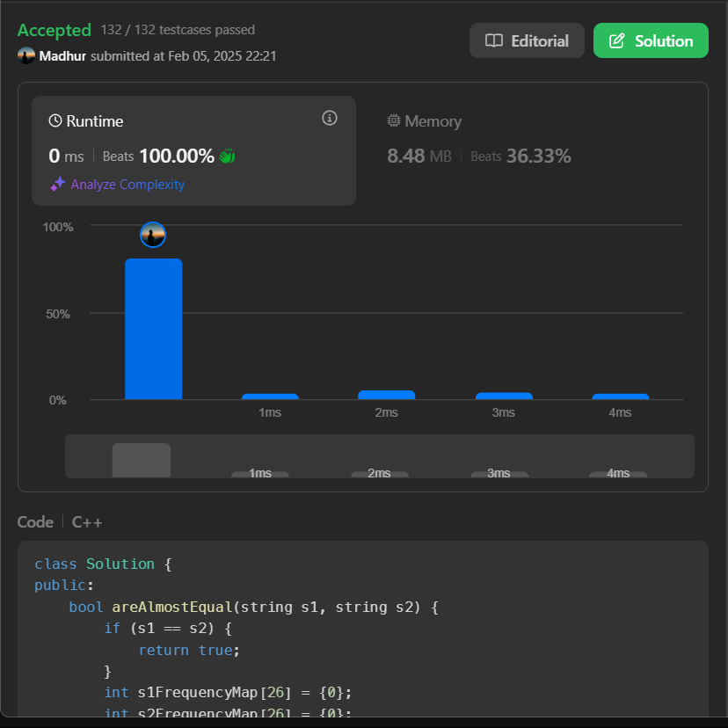Screen dimensions: 728x728
Task: Click the '100.00%' runtime beats value
Action: tap(177, 156)
